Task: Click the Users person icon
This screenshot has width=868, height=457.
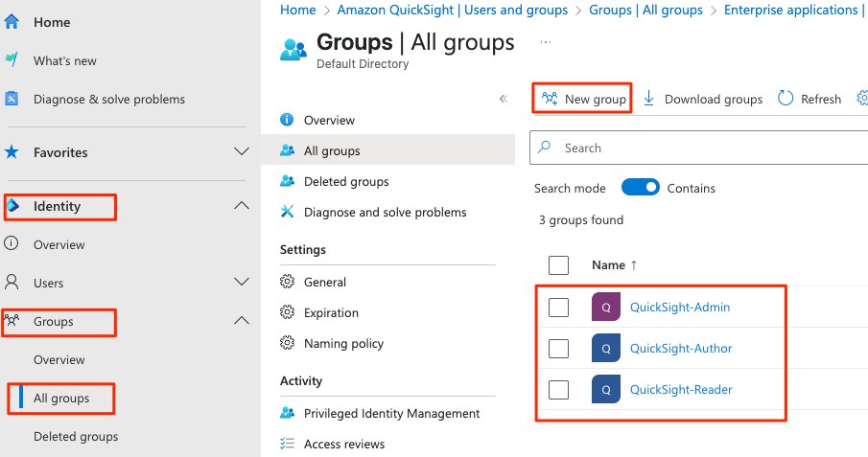Action: pos(12,283)
